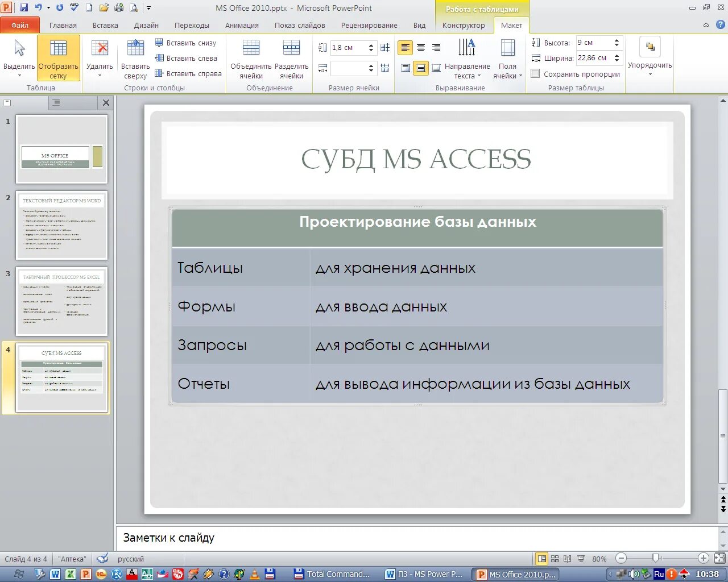The image size is (728, 582).
Task: Click the spell-check status icon in status bar
Action: (102, 559)
